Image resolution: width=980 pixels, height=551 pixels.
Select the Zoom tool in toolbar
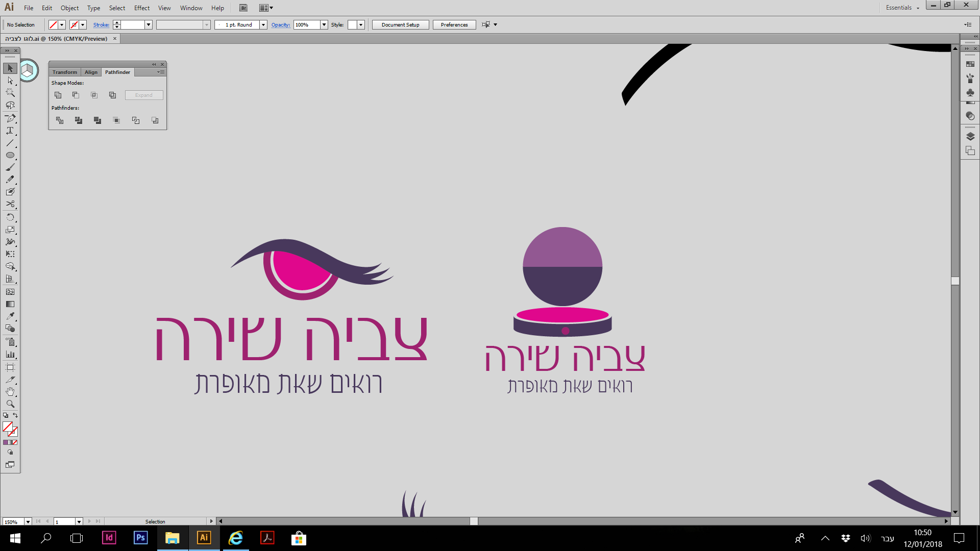(x=10, y=404)
